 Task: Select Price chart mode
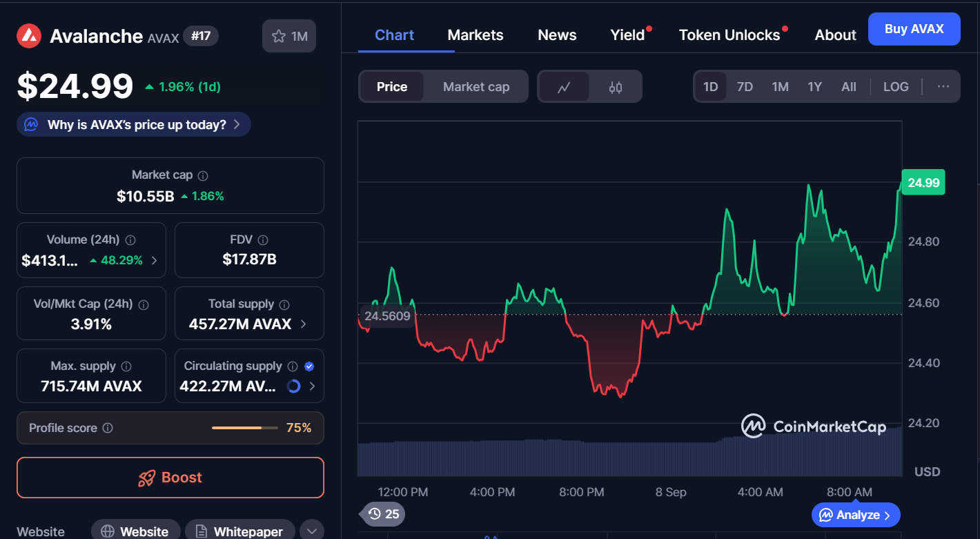click(392, 87)
